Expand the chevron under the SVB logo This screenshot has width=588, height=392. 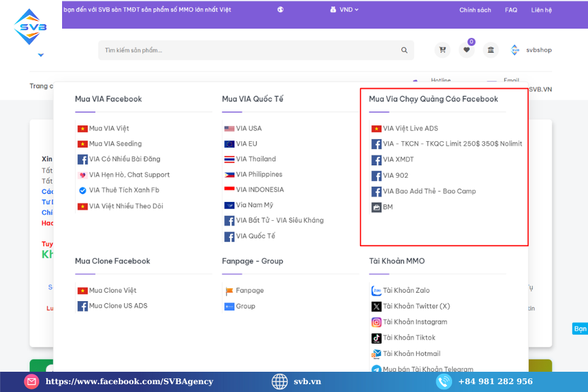point(41,55)
